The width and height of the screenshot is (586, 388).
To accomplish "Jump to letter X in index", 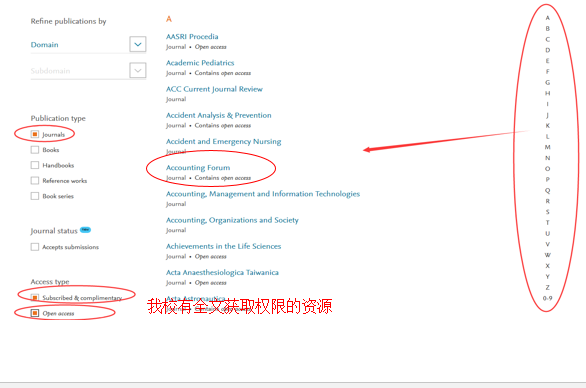I will 548,266.
